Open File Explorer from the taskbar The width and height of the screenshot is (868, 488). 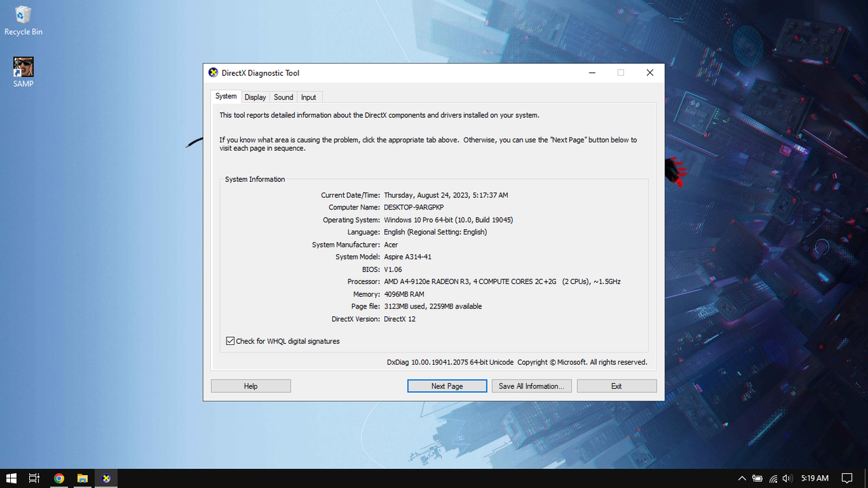[82, 478]
